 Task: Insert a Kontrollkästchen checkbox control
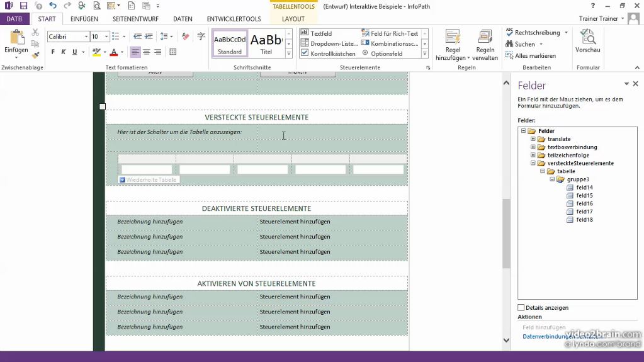click(328, 54)
